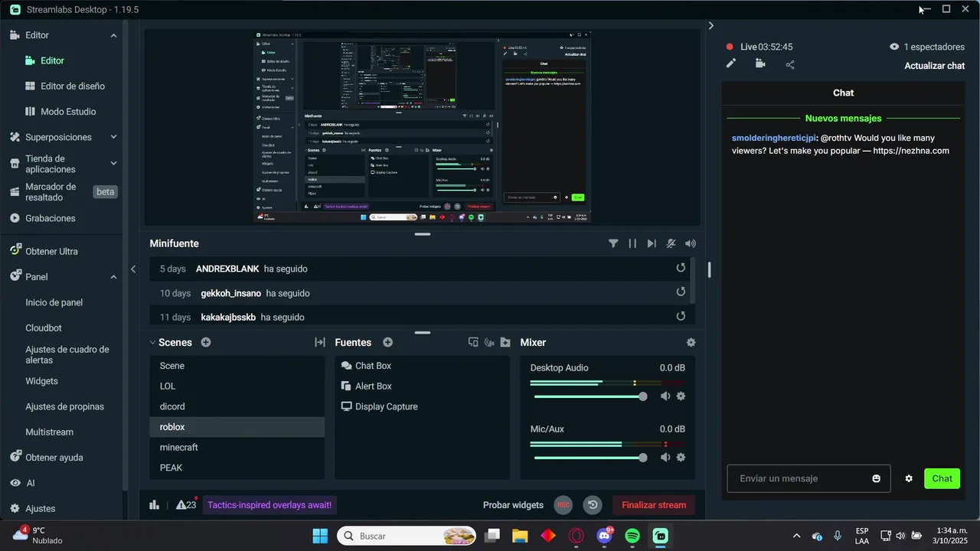Open Mixer advanced settings gear

coord(691,342)
